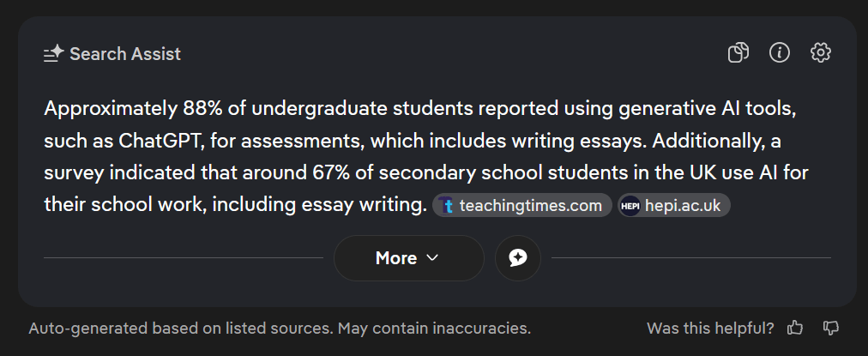Mark answer helpful with thumbs up

(x=795, y=328)
